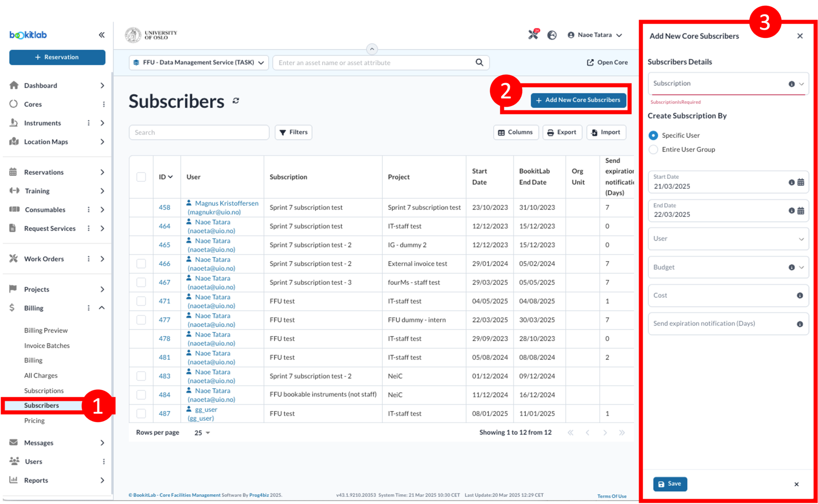Open the Naoe Tatara user menu
This screenshot has width=818, height=504.
pos(595,35)
